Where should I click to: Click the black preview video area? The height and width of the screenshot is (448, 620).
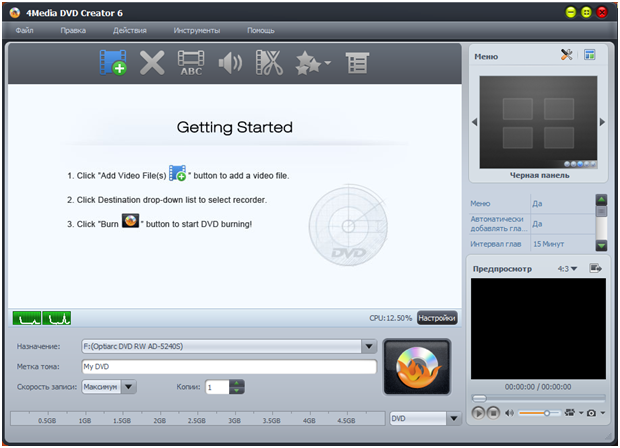click(x=538, y=329)
